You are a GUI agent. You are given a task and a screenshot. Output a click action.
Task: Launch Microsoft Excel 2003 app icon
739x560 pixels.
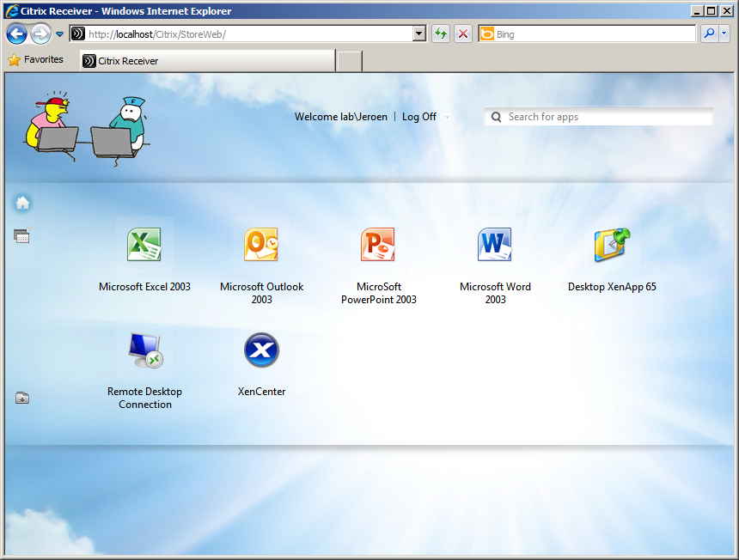click(144, 245)
